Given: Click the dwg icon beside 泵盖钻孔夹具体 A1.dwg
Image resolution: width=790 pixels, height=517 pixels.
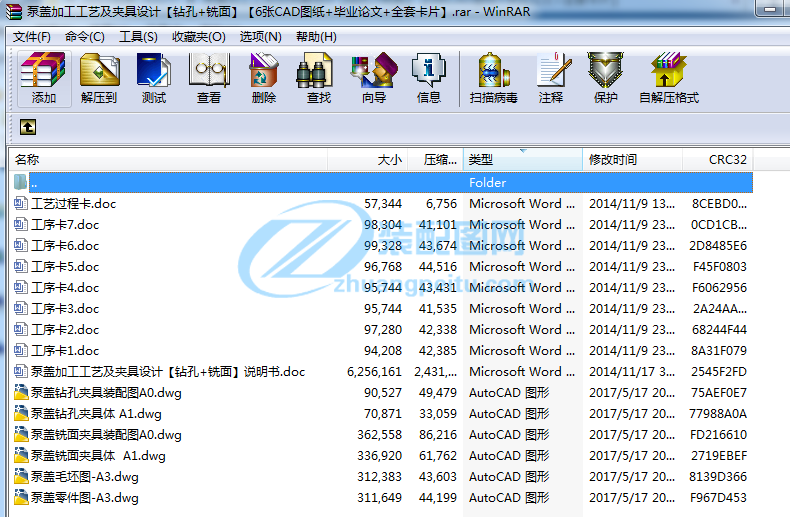Looking at the screenshot, I should pyautogui.click(x=21, y=413).
